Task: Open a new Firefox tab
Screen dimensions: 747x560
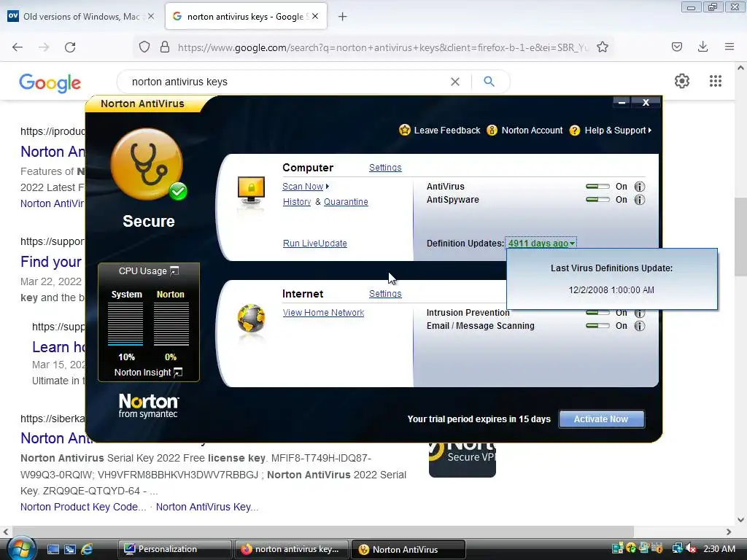Action: [343, 17]
